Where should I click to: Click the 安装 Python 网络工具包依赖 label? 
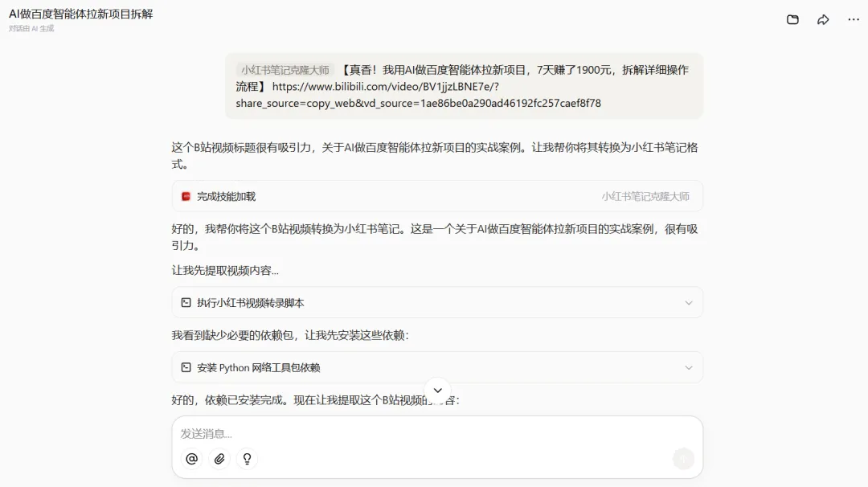(x=259, y=367)
